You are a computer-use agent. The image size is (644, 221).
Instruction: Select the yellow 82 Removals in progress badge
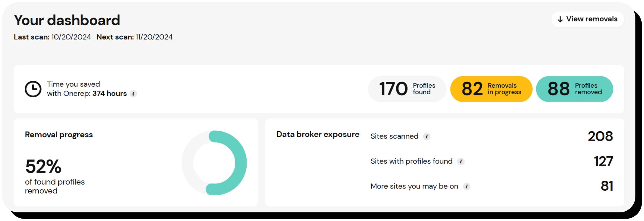491,89
